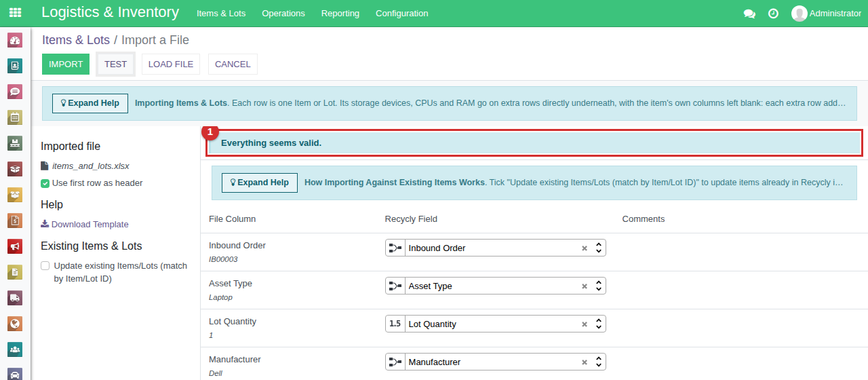Click the 1.5 numeric icon for Lot Quantity

395,324
